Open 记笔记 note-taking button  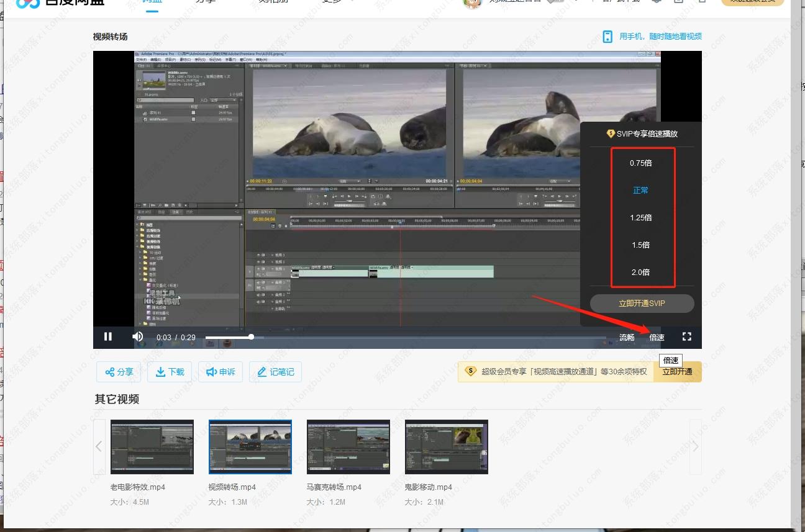[275, 372]
